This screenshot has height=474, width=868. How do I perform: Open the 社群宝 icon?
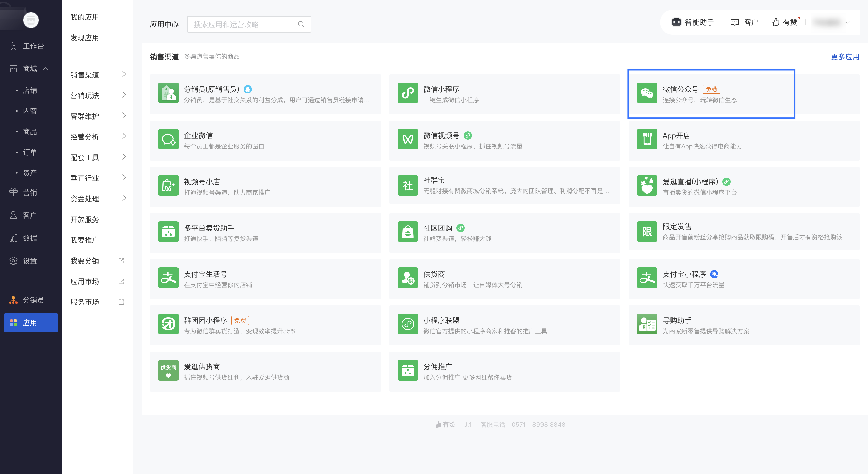(x=407, y=185)
